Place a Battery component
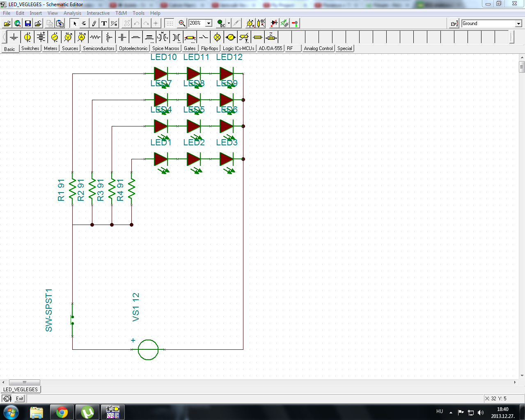Image resolution: width=525 pixels, height=420 pixels. coord(41,37)
